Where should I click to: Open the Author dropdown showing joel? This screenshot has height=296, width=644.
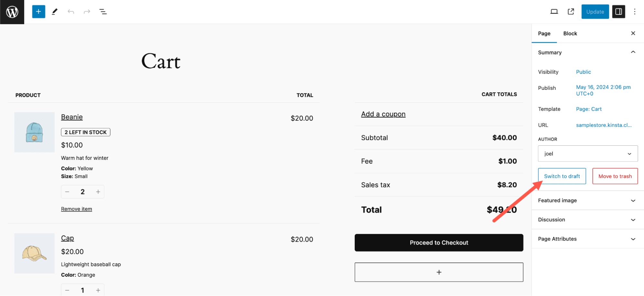587,153
